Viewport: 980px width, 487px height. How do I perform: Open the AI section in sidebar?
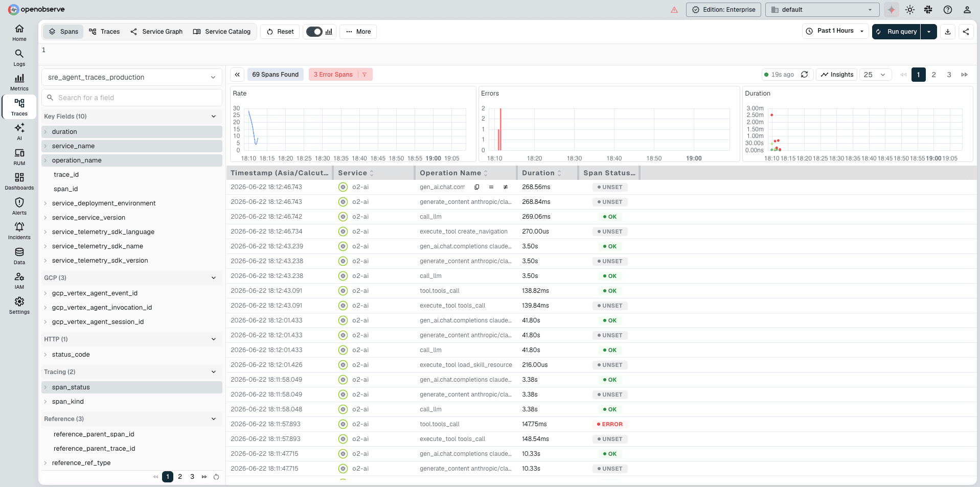(x=19, y=132)
